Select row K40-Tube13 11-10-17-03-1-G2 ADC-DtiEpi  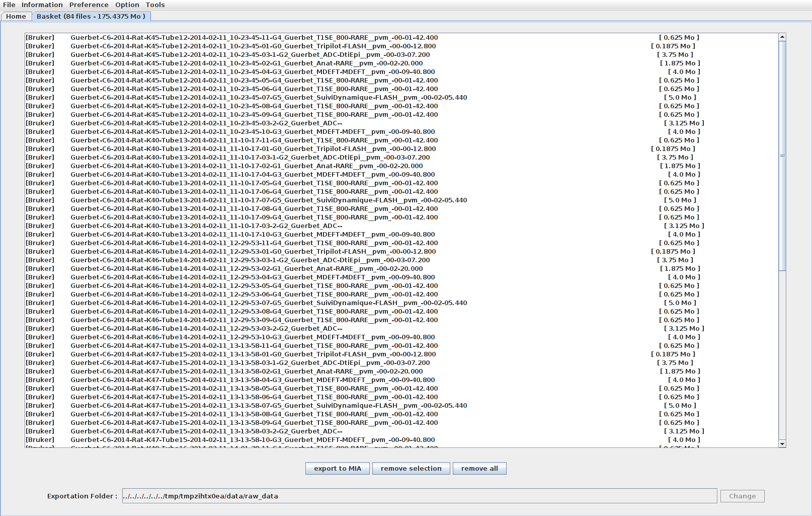(x=401, y=157)
